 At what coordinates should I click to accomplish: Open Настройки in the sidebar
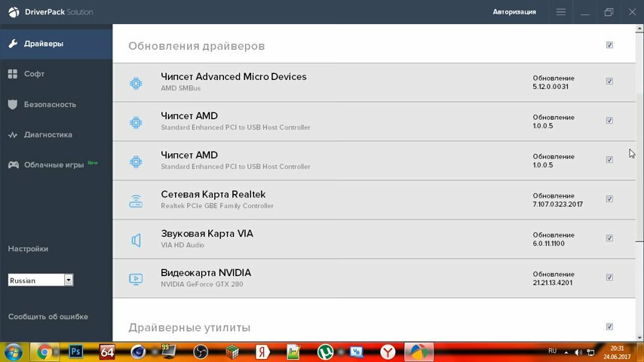(28, 249)
